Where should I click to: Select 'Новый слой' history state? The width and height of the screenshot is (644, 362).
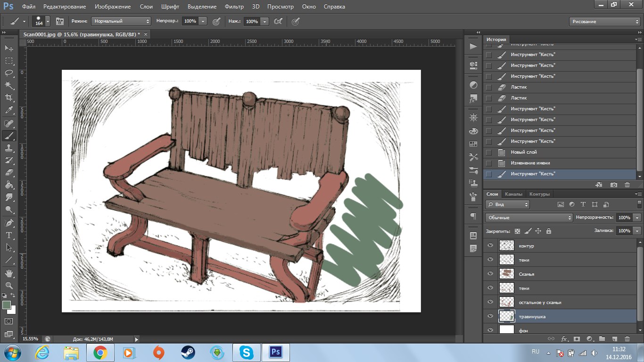tap(523, 152)
